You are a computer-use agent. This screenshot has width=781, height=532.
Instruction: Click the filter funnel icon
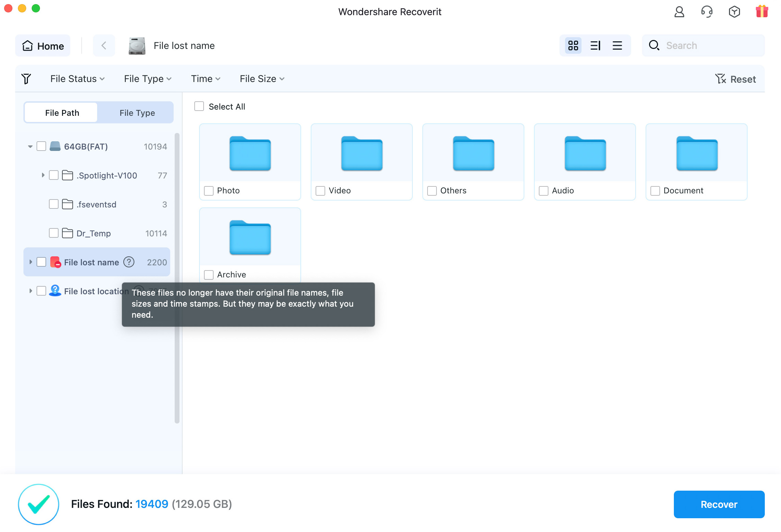click(x=26, y=79)
